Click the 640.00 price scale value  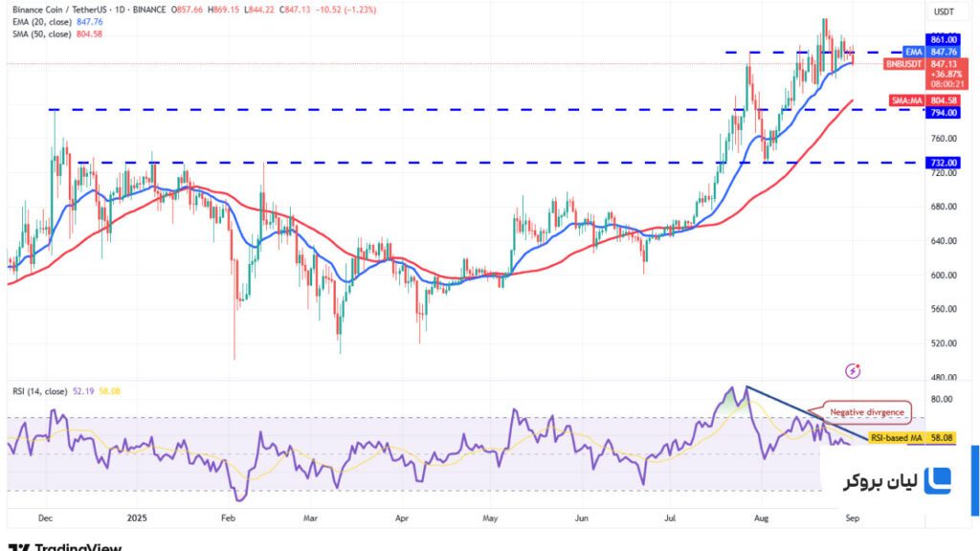point(944,241)
